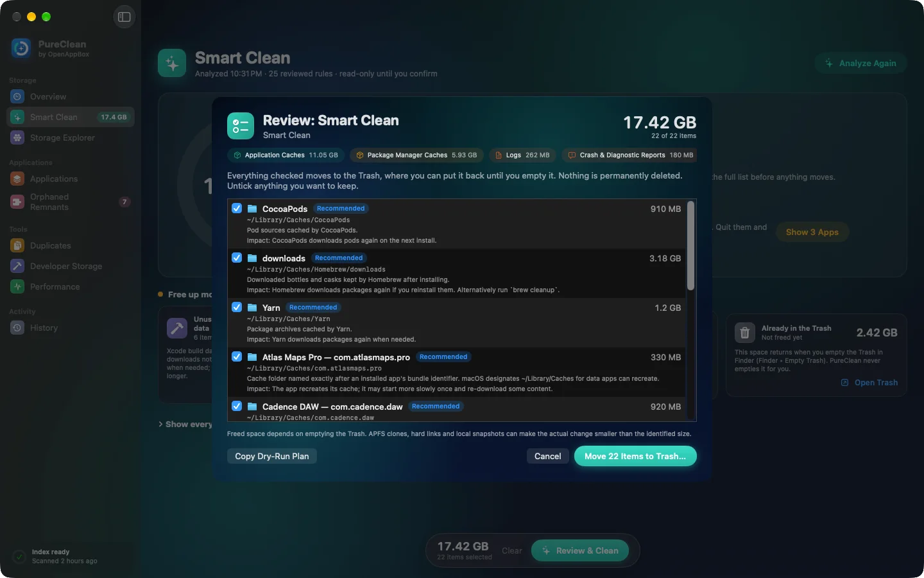This screenshot has height=578, width=924.
Task: Click the Crash & Diagnostic Reports chip
Action: [x=629, y=155]
